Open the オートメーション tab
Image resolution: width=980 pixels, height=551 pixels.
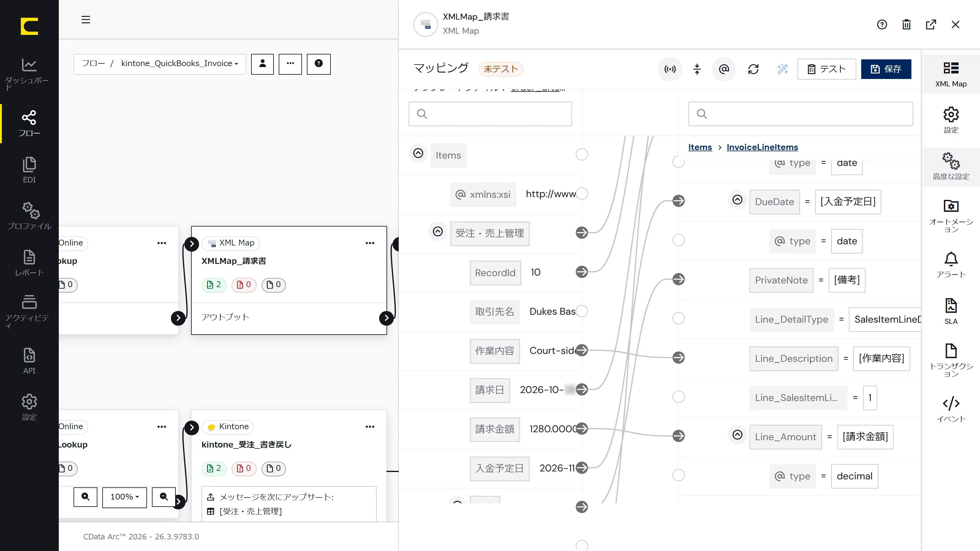point(951,216)
